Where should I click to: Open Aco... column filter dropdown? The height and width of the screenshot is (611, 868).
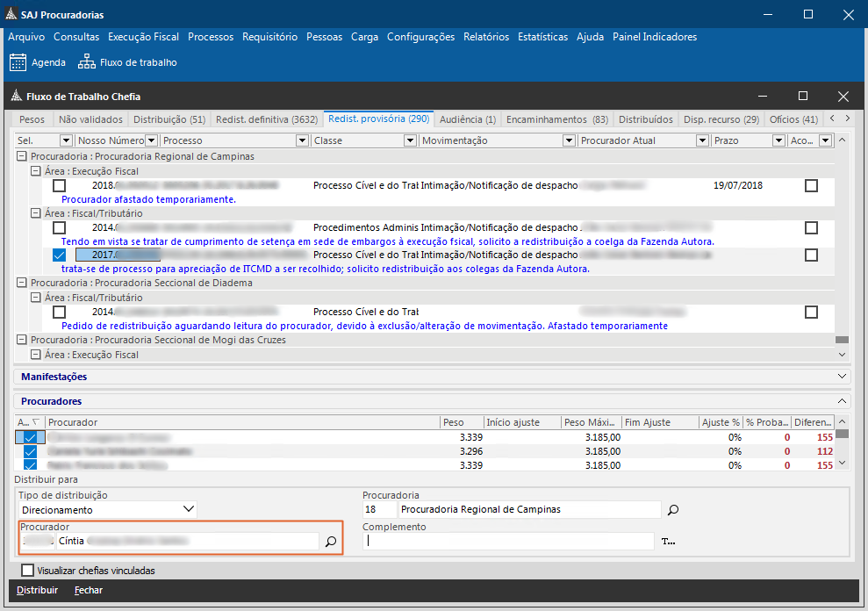826,140
